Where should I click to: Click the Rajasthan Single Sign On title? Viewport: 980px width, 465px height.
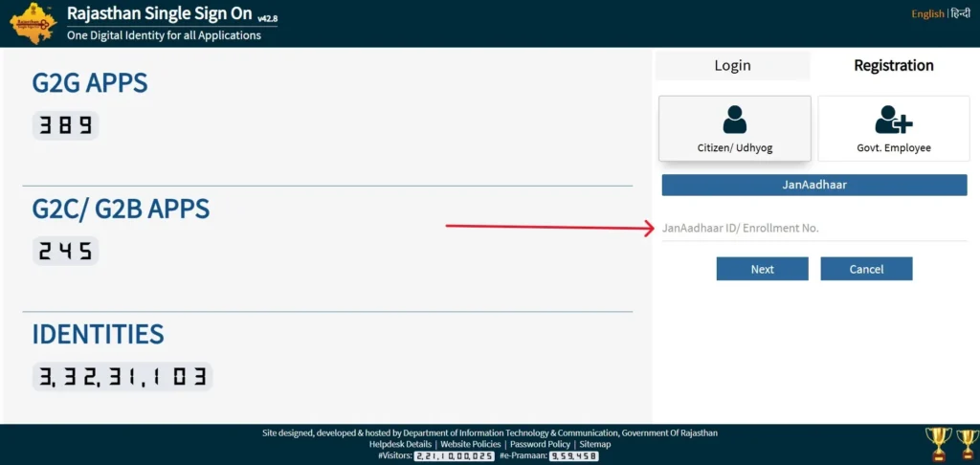point(160,13)
